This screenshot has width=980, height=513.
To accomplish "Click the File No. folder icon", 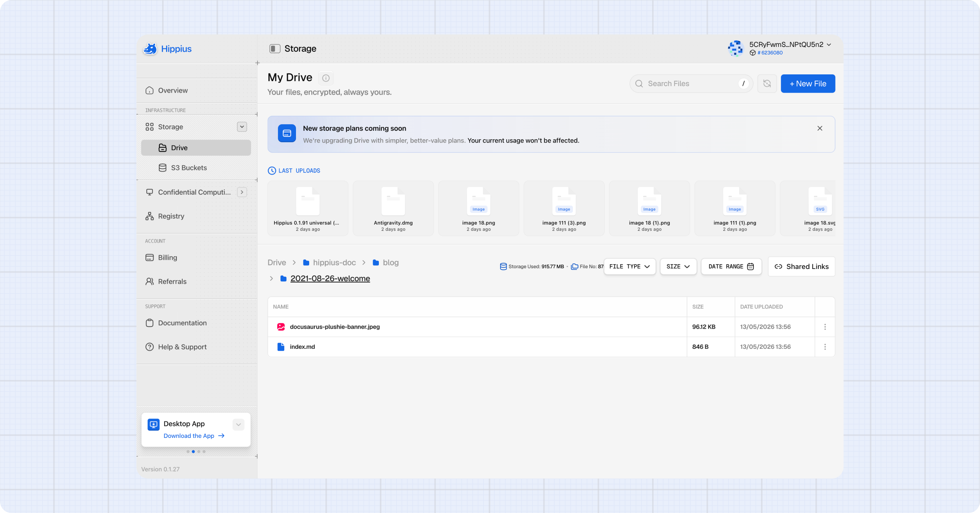I will [x=574, y=267].
